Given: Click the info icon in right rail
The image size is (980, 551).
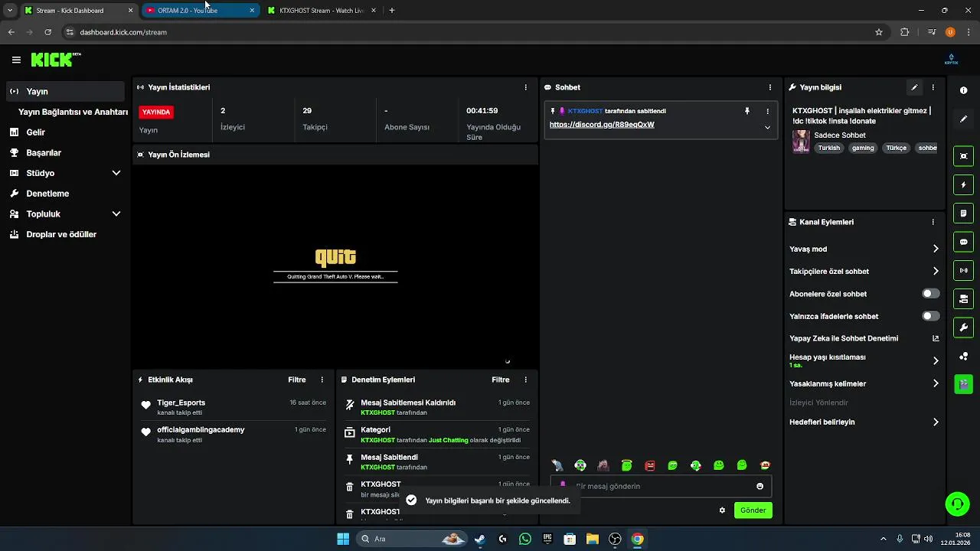Looking at the screenshot, I should pos(964,90).
